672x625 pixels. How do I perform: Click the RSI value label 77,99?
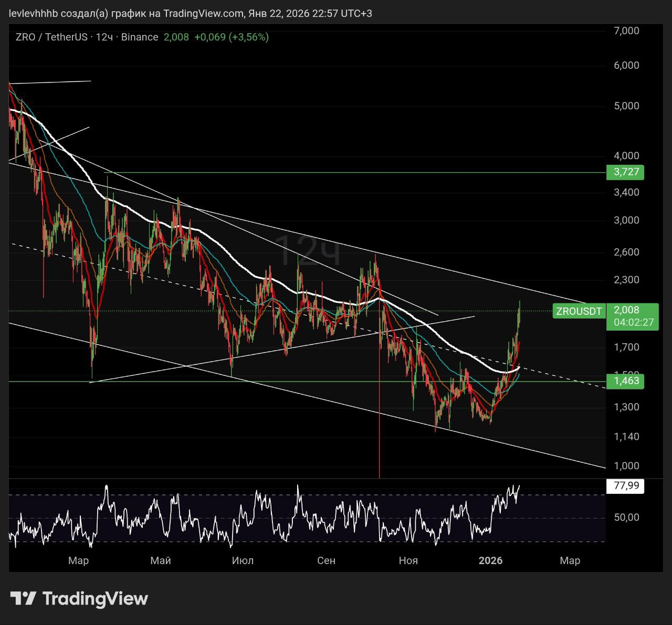coord(626,486)
